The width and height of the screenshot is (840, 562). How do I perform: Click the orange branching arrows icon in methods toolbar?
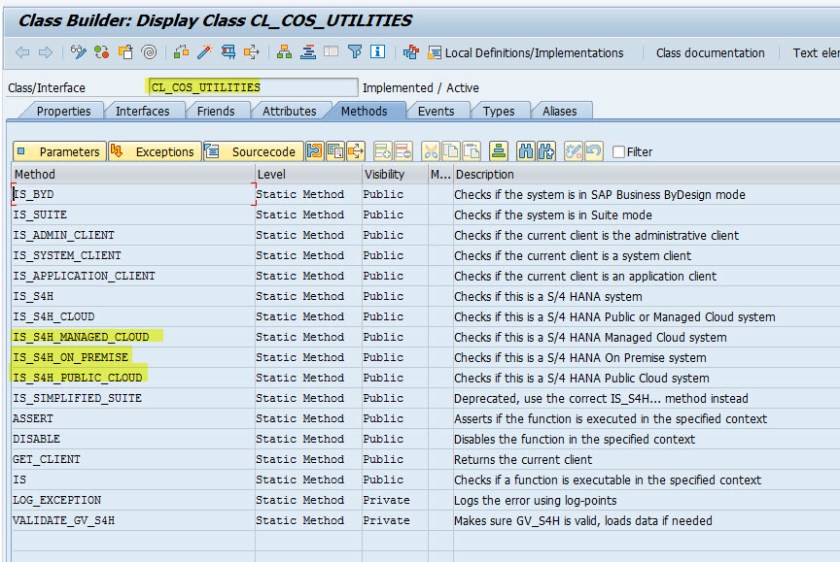[x=356, y=152]
